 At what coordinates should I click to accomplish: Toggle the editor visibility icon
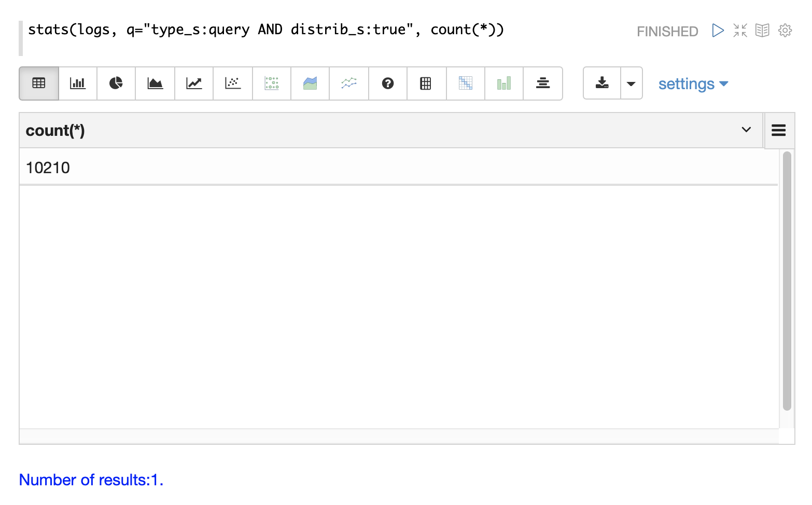click(x=740, y=31)
